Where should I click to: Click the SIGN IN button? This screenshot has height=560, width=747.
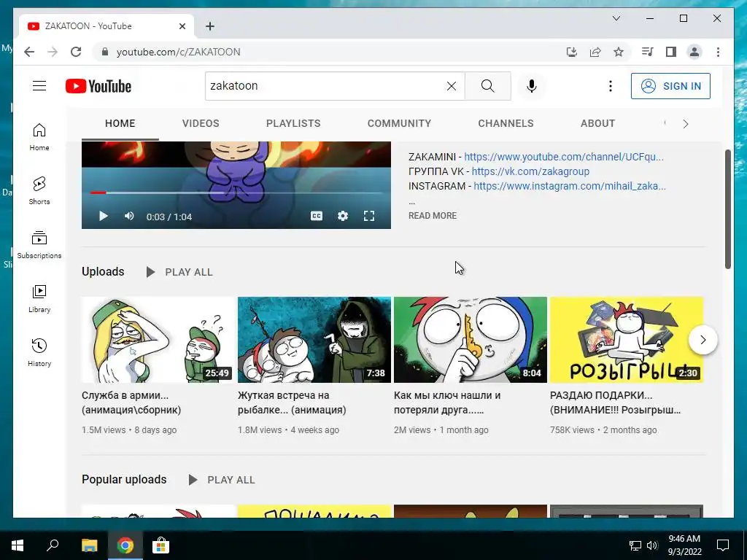(x=670, y=86)
